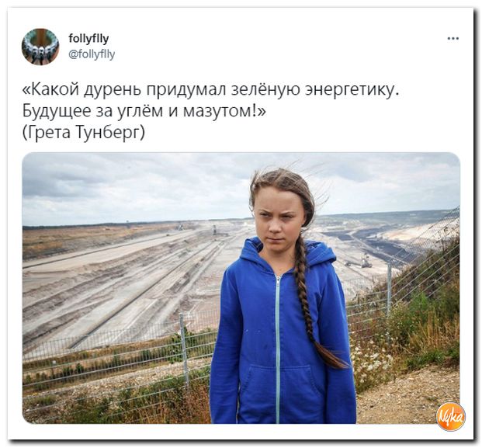This screenshot has width=482, height=448.
Task: Click the blue hoodie's light zipper
Action: click(x=278, y=348)
